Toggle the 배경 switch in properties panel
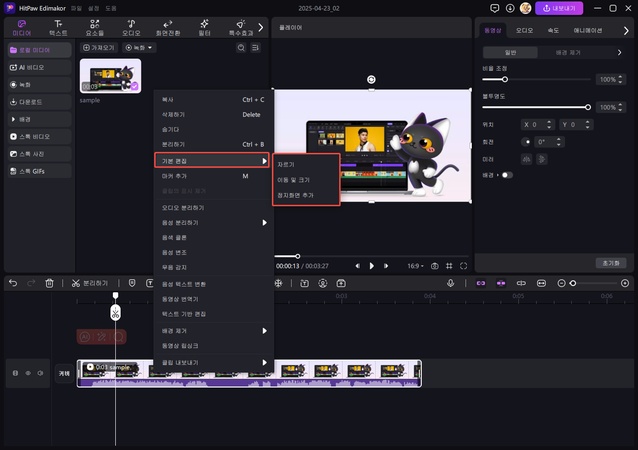Viewport: 638px width, 450px height. pyautogui.click(x=507, y=175)
